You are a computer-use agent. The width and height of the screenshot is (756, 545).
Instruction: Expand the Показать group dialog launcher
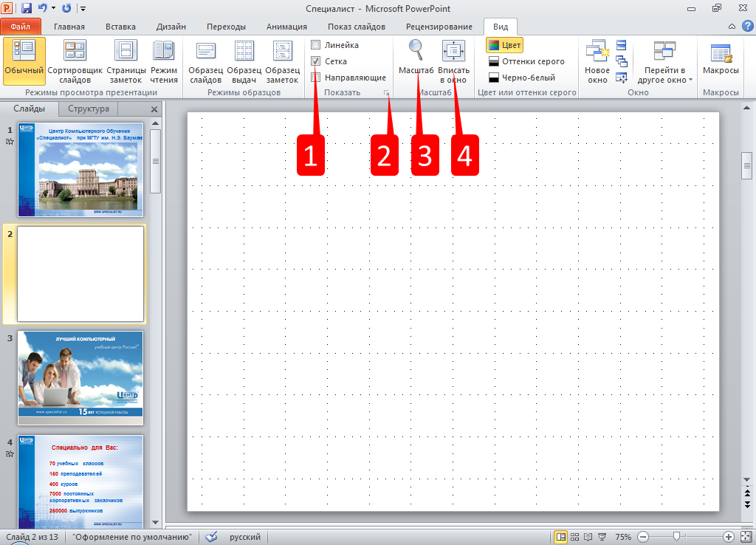point(385,93)
